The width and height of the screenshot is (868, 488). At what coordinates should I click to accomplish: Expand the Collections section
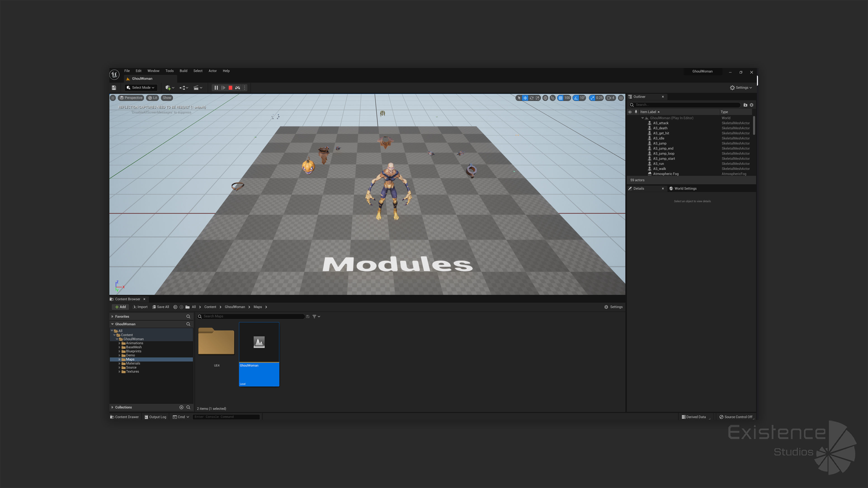pyautogui.click(x=113, y=407)
